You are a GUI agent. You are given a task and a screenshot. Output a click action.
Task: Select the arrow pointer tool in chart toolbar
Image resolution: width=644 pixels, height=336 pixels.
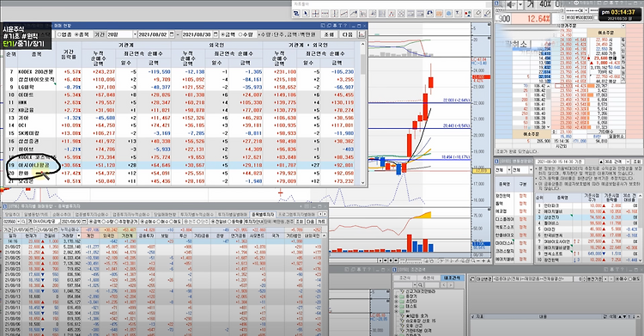pos(306,14)
